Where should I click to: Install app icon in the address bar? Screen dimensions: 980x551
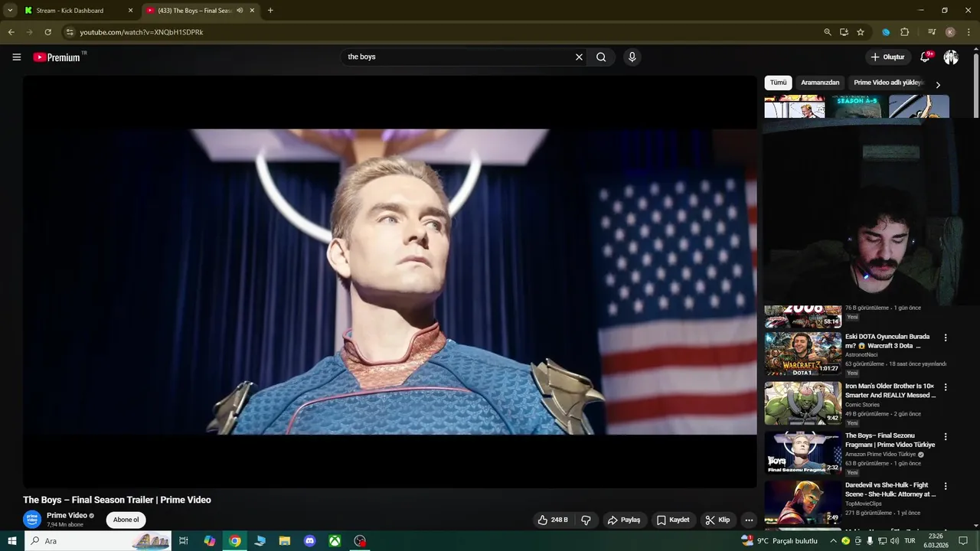844,32
